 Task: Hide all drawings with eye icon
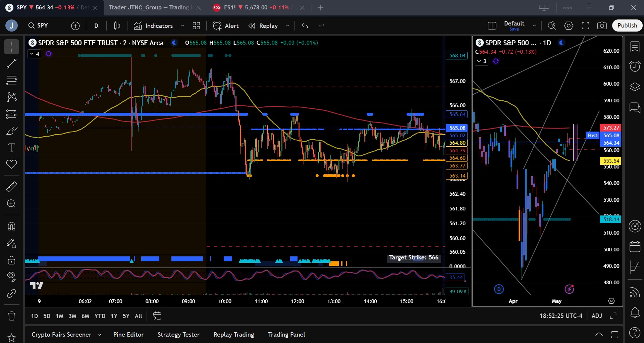tap(11, 276)
